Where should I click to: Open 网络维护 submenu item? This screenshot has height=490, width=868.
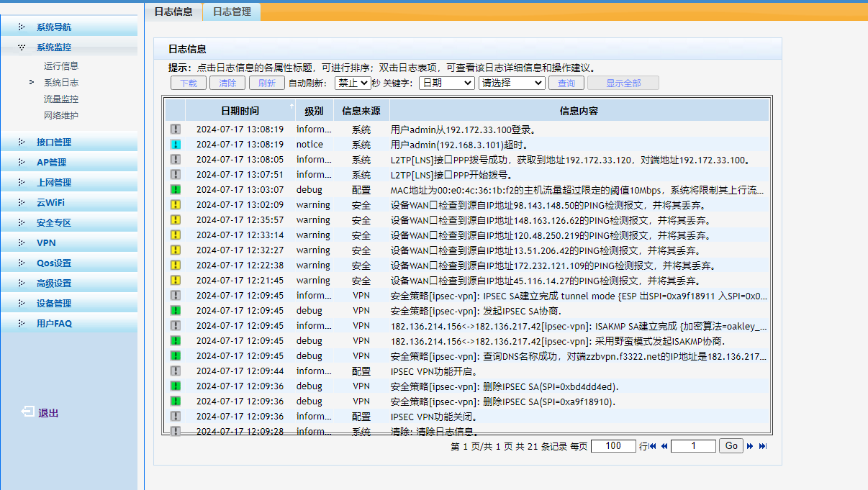click(x=61, y=116)
